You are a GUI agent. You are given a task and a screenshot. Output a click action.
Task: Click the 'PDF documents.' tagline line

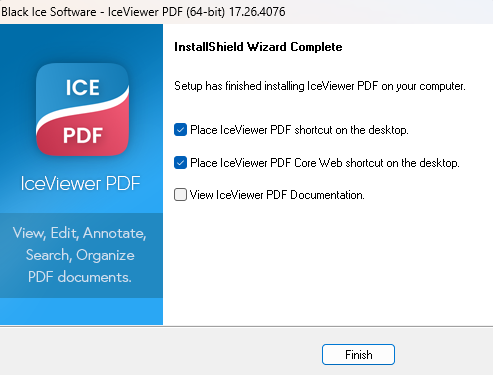click(80, 277)
